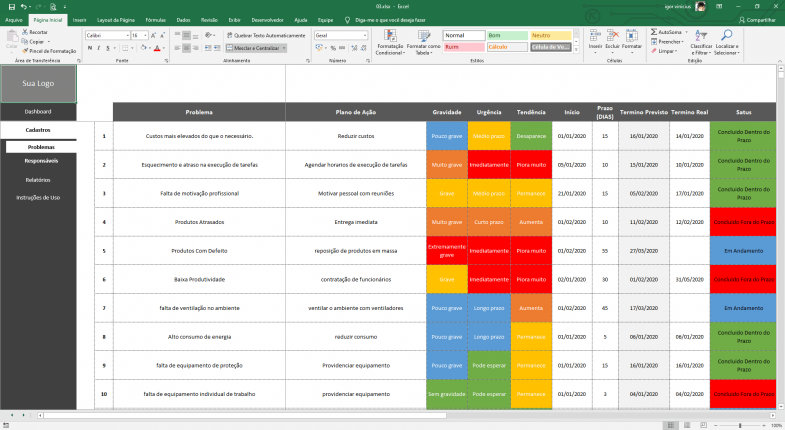Toggle italic (I) formatting
The height and width of the screenshot is (430, 785).
click(97, 47)
